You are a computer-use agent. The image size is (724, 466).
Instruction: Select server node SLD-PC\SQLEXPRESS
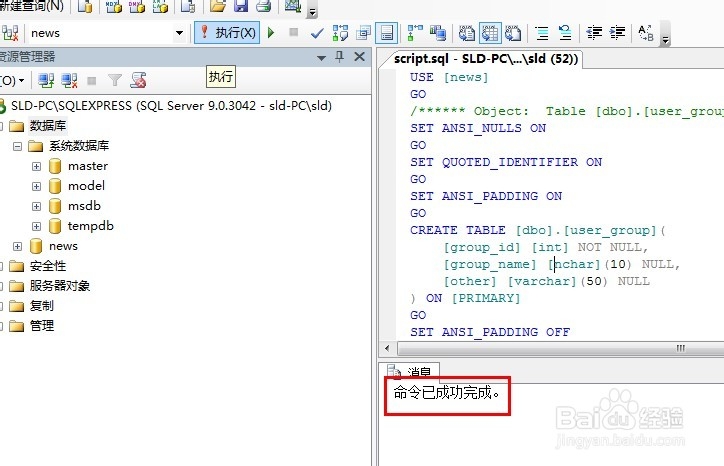171,106
